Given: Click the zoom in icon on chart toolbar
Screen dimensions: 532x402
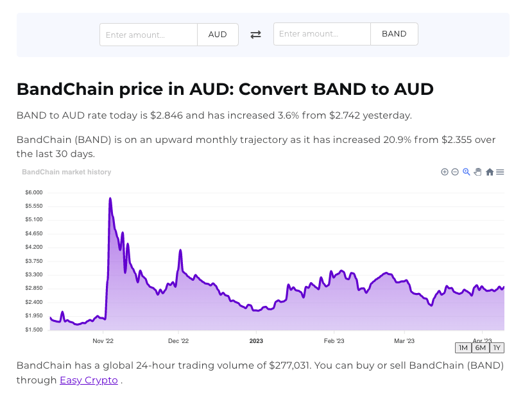Looking at the screenshot, I should 445,172.
